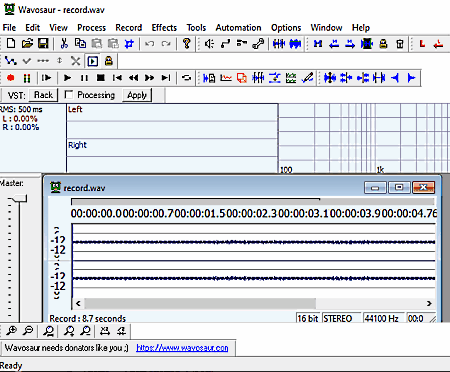Click the blue crop/trim icon
The width and height of the screenshot is (450, 372).
coord(129,44)
